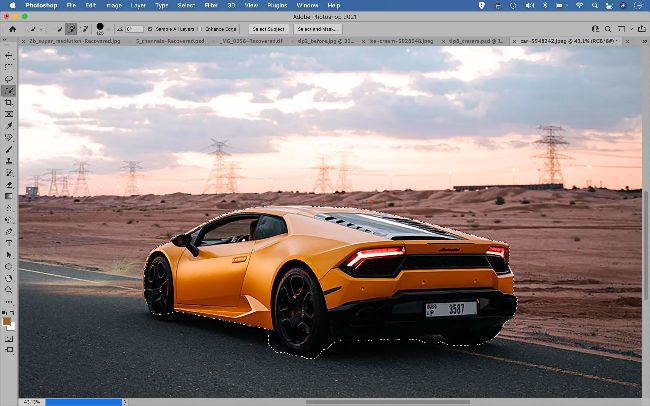Click the Select Subject button
650x406 pixels.
[267, 29]
